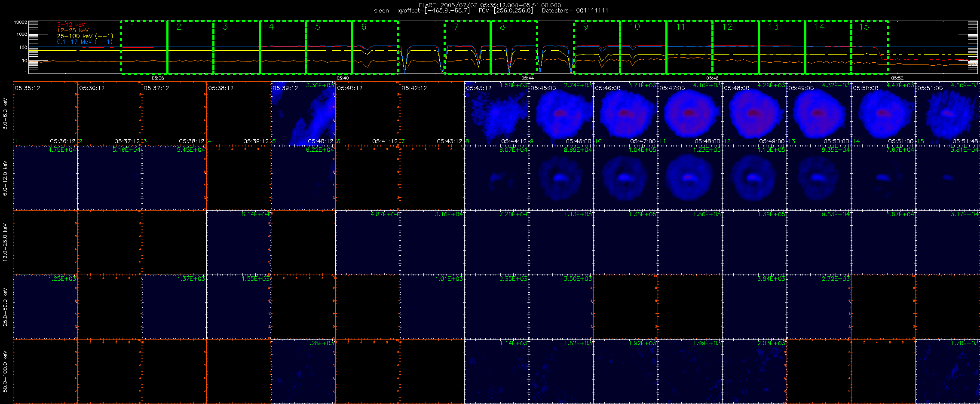980x404 pixels.
Task: Select interval 3 box in the light curve
Action: [x=237, y=47]
